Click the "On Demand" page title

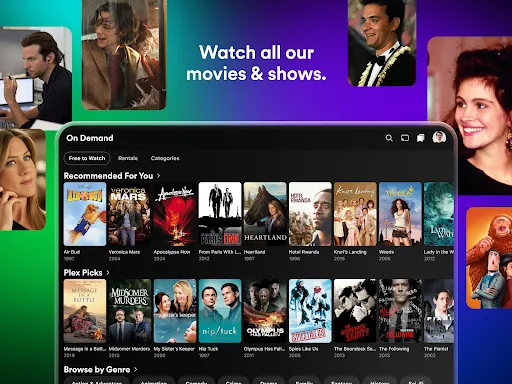[90, 138]
